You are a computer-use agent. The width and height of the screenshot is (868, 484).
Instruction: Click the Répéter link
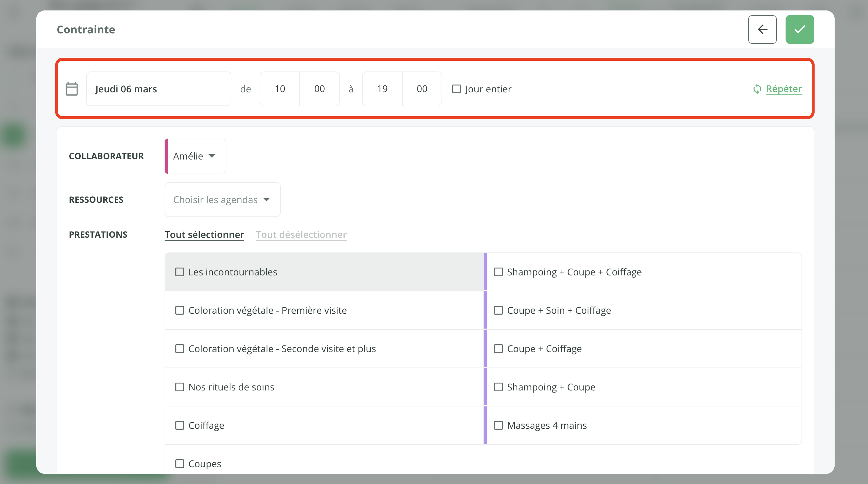[784, 89]
